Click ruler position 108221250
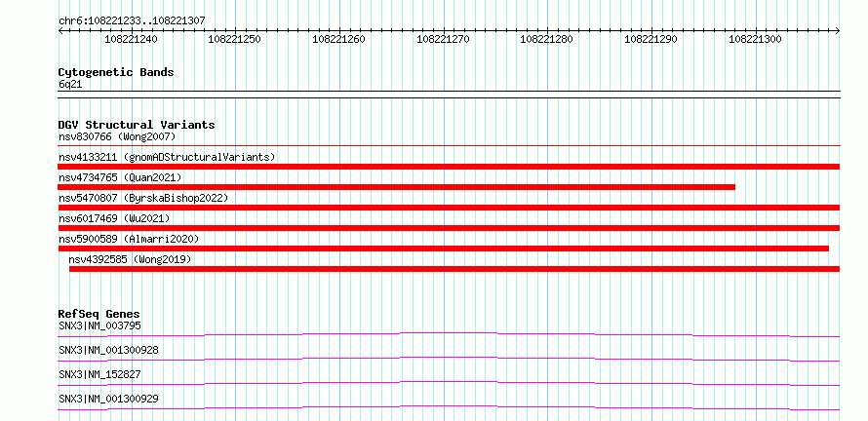Image resolution: width=868 pixels, height=421 pixels. pos(235,39)
